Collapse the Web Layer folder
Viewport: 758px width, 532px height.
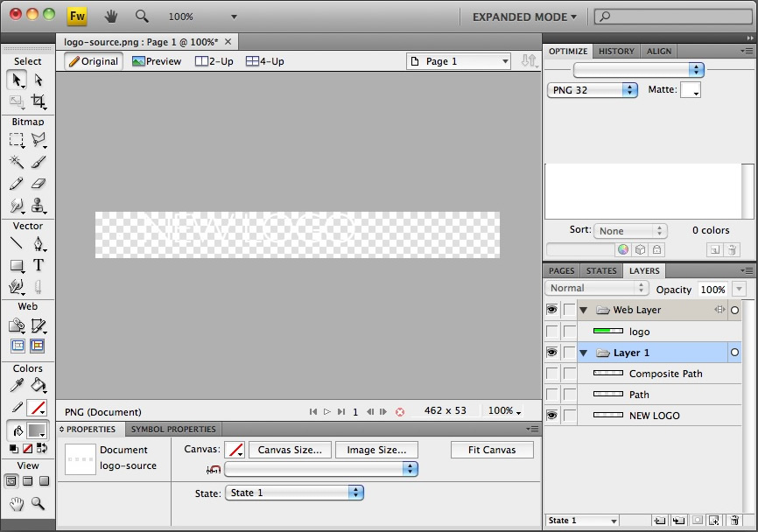(584, 310)
